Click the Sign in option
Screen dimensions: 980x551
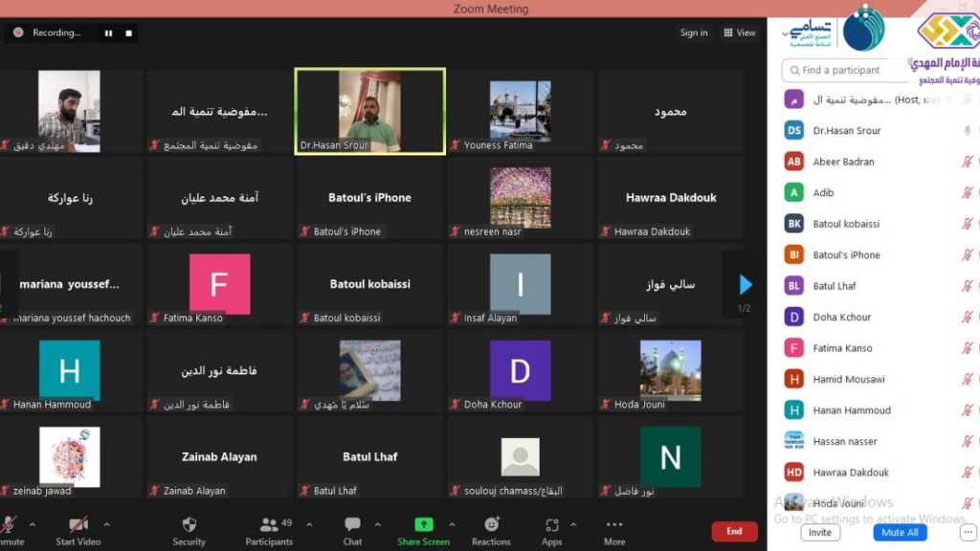pos(694,33)
